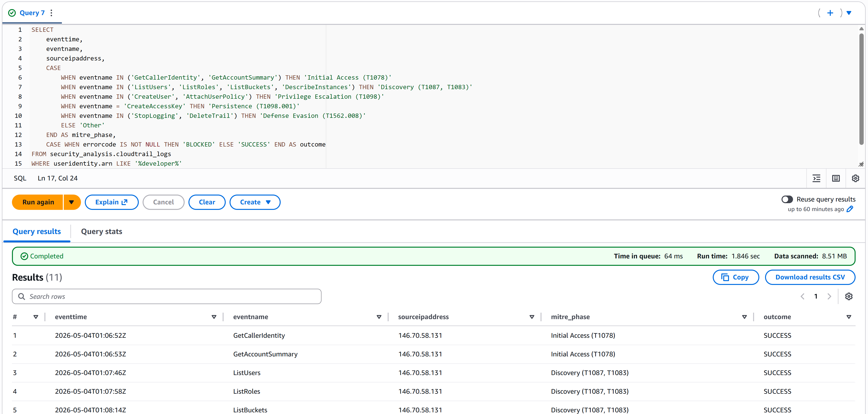
Task: Click page number 1 in pagination
Action: [x=815, y=296]
